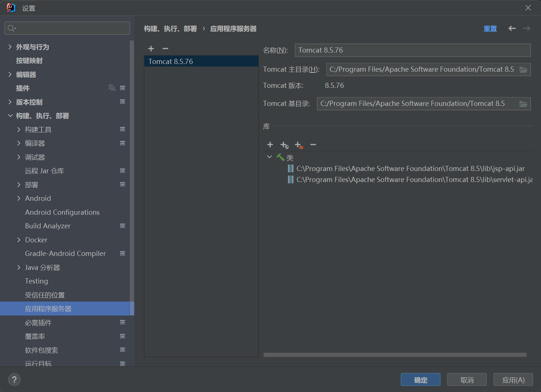
Task: Expand the Android node
Action: [19, 198]
